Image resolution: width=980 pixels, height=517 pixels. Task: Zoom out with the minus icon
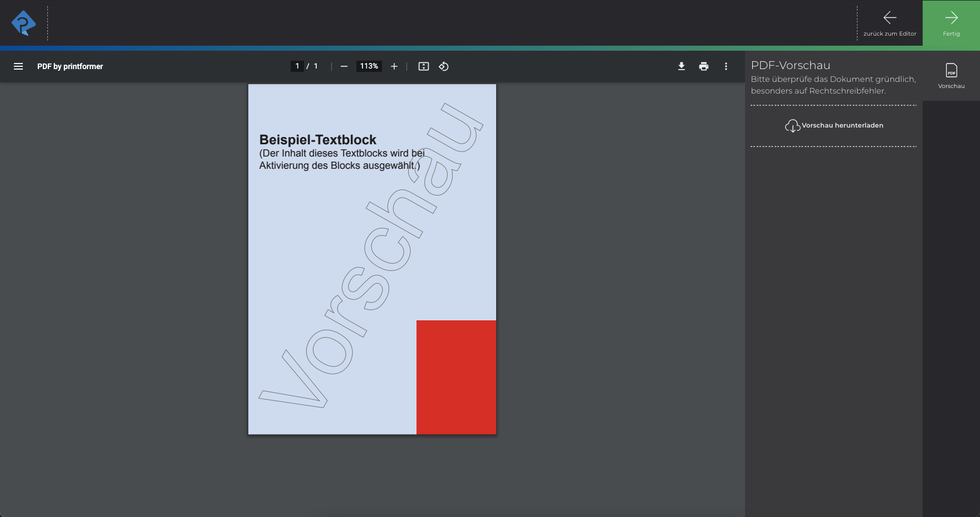(344, 66)
